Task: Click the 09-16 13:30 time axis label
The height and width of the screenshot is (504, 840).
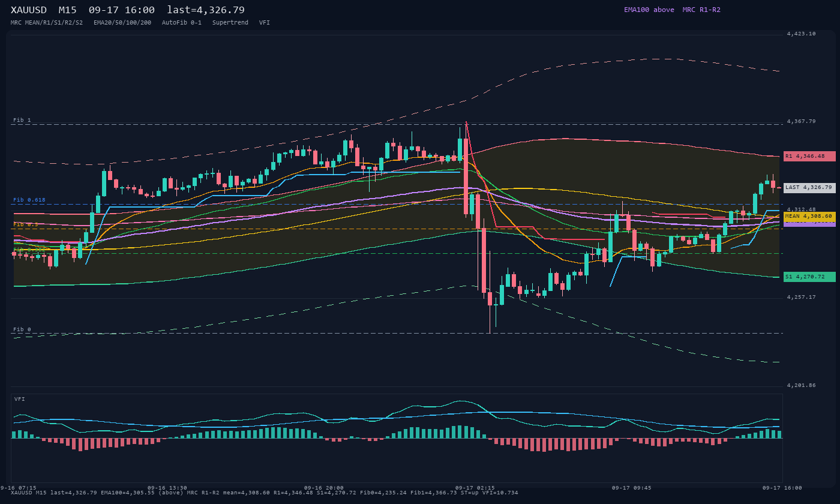Action: pos(167,488)
